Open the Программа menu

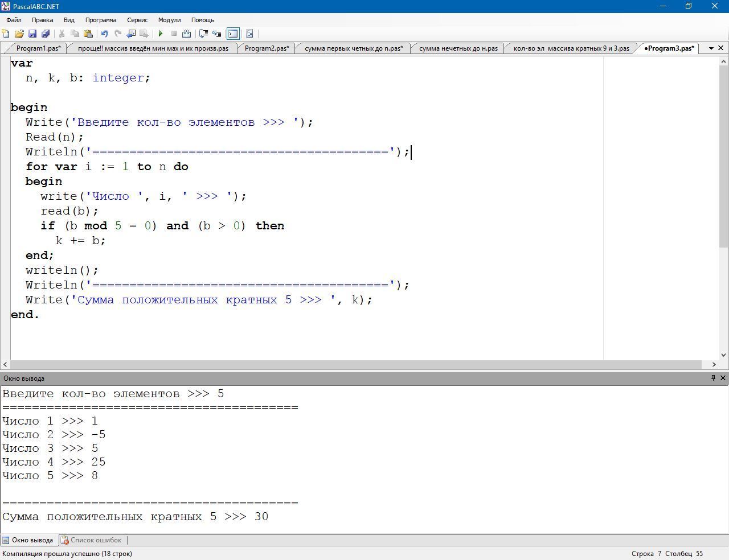(x=101, y=20)
